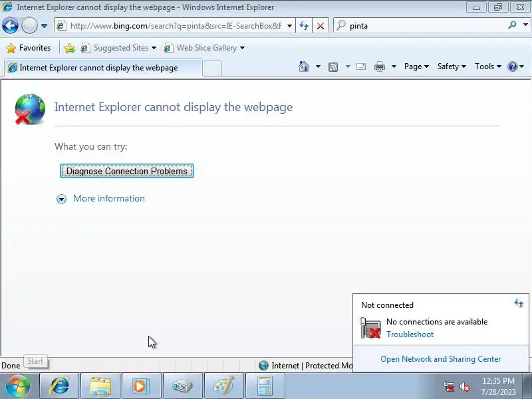Click the Done status bar text
The width and height of the screenshot is (532, 399).
pos(11,366)
